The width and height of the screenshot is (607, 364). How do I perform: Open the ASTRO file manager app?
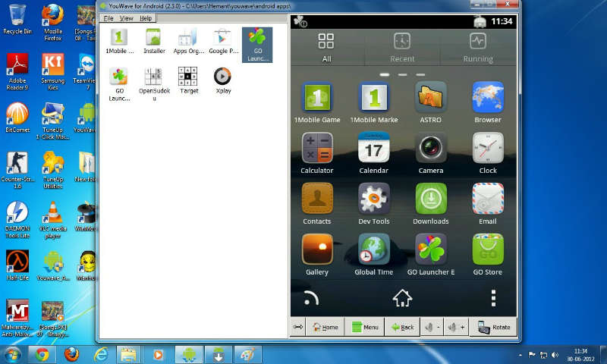tap(430, 99)
